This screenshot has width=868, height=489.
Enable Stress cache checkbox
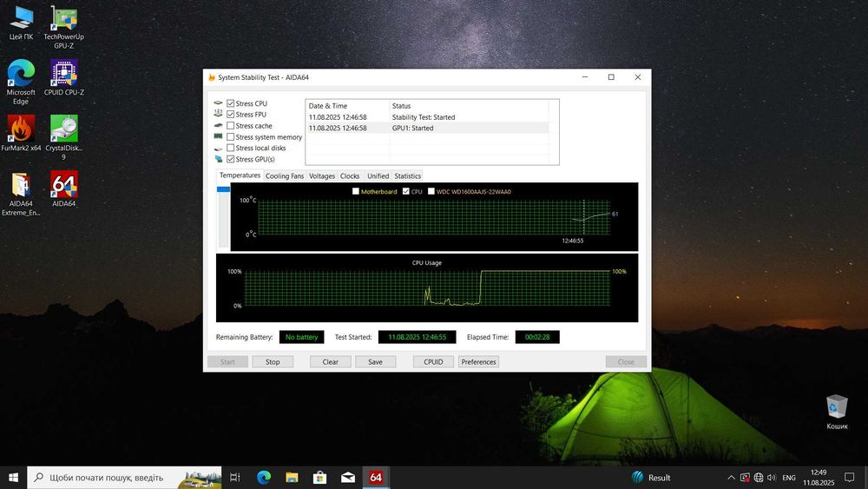[231, 126]
